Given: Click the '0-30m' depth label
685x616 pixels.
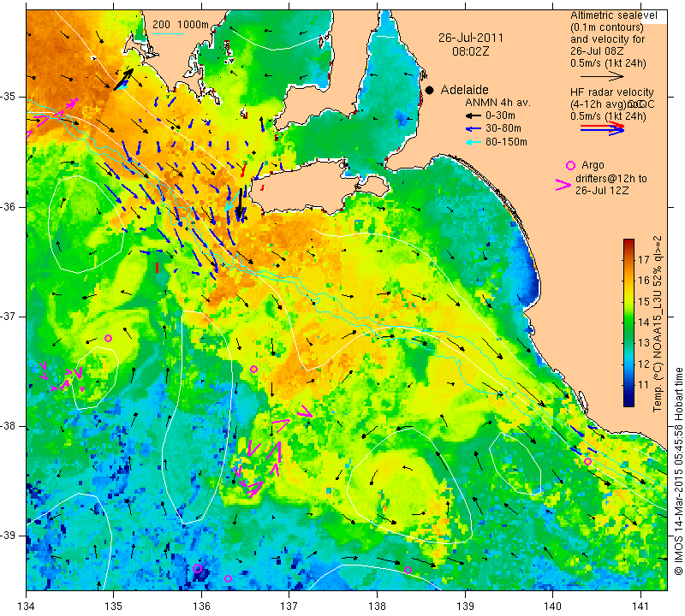Looking at the screenshot, I should [x=500, y=115].
